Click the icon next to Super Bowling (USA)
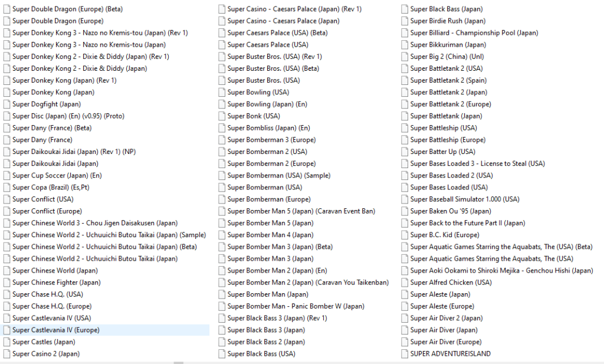 (222, 93)
